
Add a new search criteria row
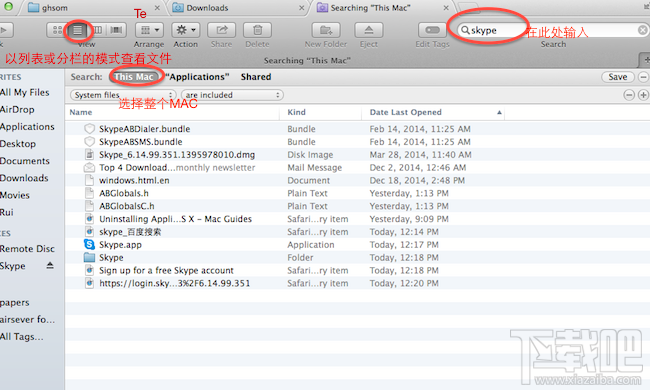point(643,95)
